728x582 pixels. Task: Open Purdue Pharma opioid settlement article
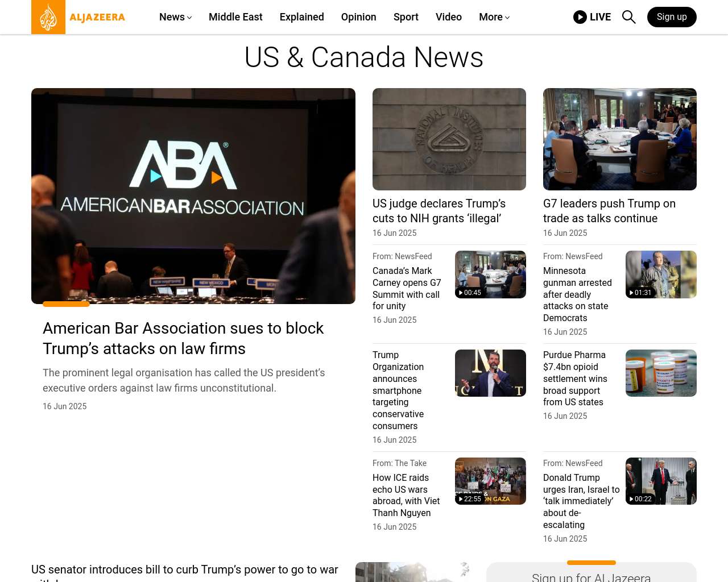point(575,379)
